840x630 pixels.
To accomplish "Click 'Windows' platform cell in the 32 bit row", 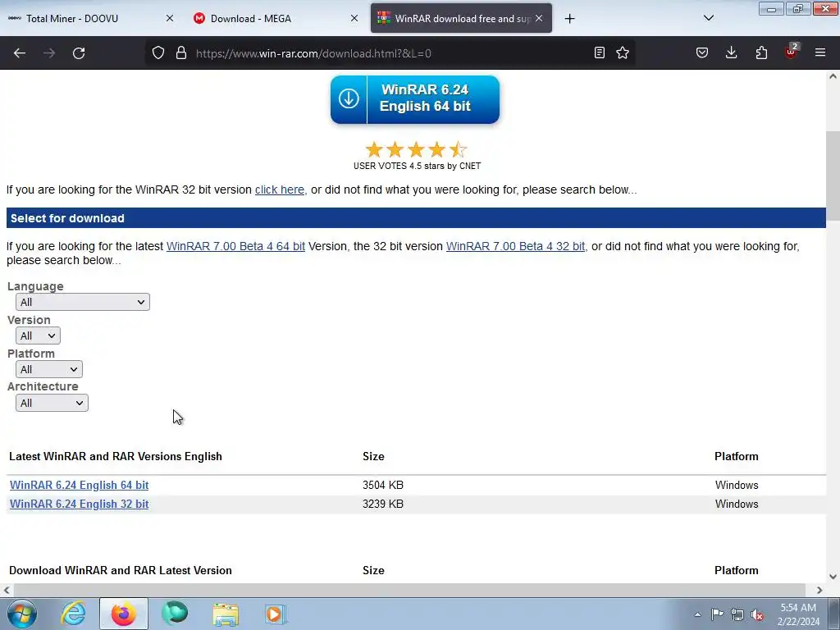I will coord(737,504).
